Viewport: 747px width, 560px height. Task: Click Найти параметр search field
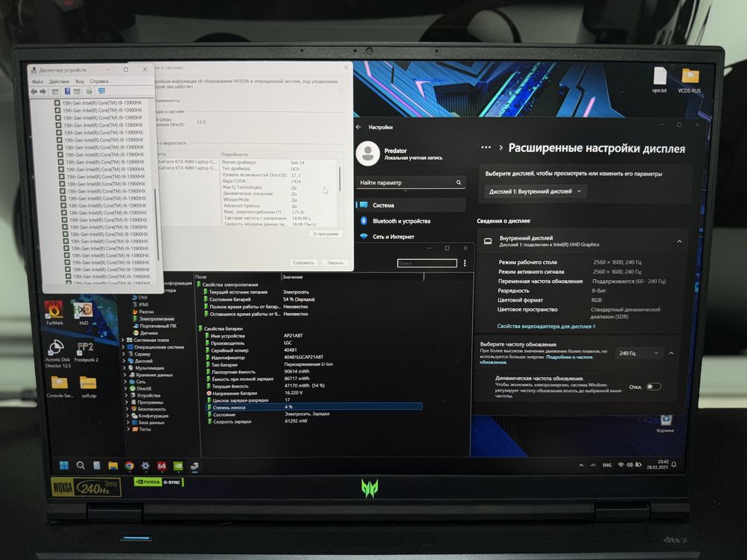point(411,182)
